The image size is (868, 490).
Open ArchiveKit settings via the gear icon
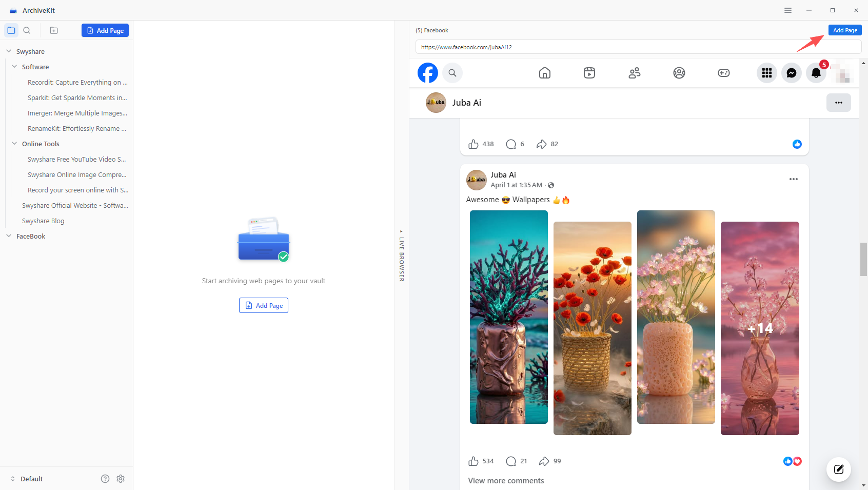121,478
